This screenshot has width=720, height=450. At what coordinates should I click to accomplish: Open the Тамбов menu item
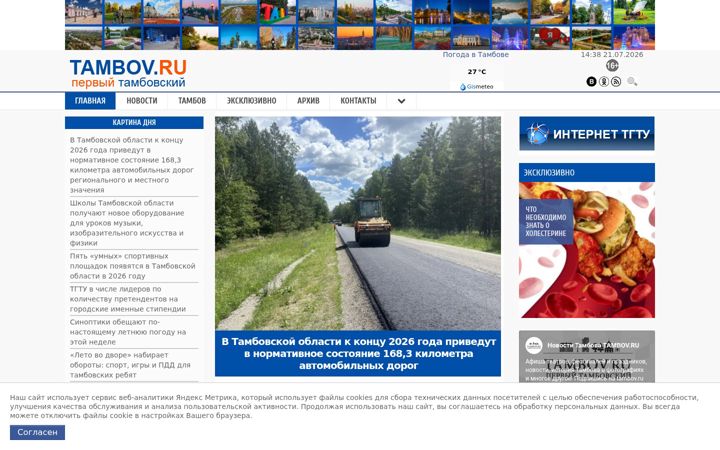[x=192, y=101]
